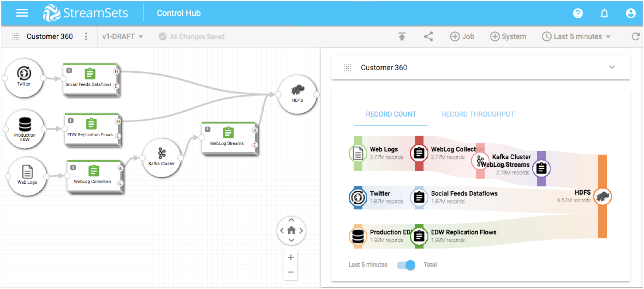Open the Last 5 minutes time range dropdown

(x=576, y=37)
